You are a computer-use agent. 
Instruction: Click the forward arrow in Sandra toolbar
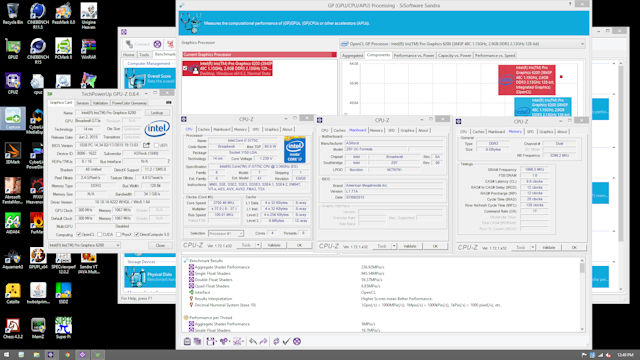click(x=263, y=341)
